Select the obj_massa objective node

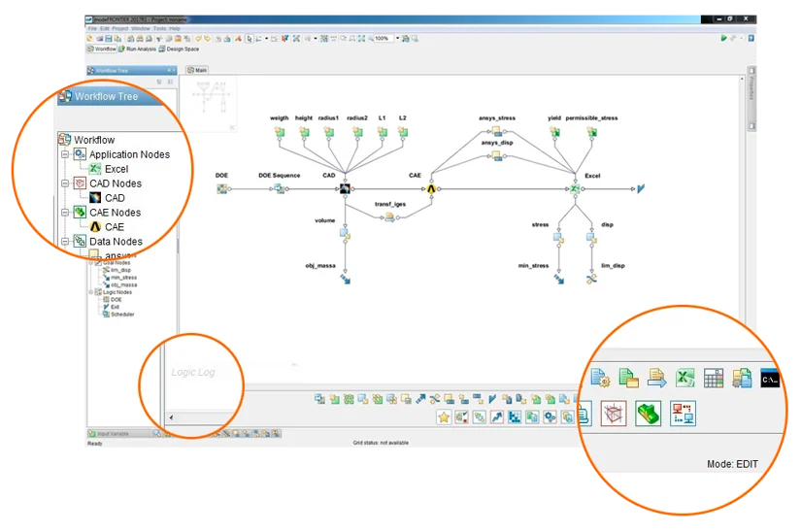click(346, 279)
